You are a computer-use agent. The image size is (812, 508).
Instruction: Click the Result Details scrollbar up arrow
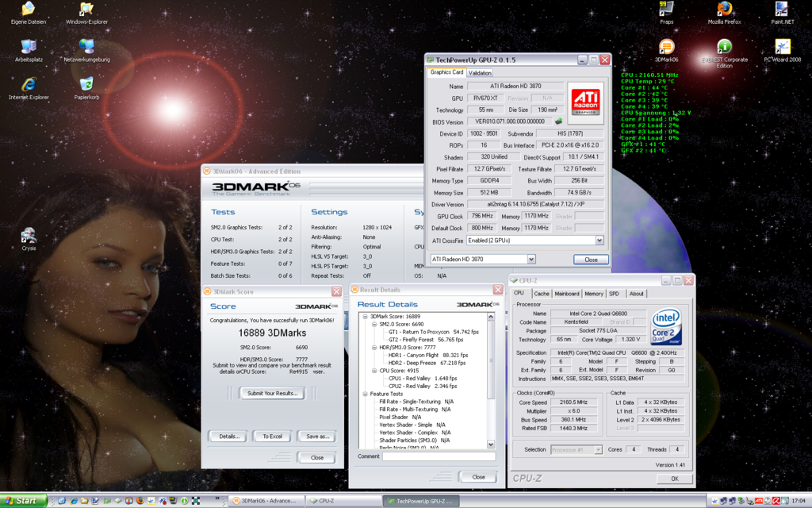pyautogui.click(x=491, y=316)
